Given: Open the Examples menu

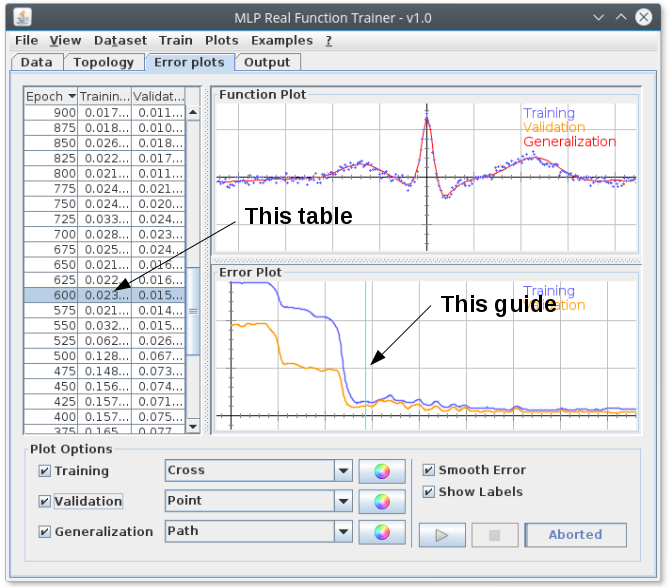Looking at the screenshot, I should pos(282,41).
